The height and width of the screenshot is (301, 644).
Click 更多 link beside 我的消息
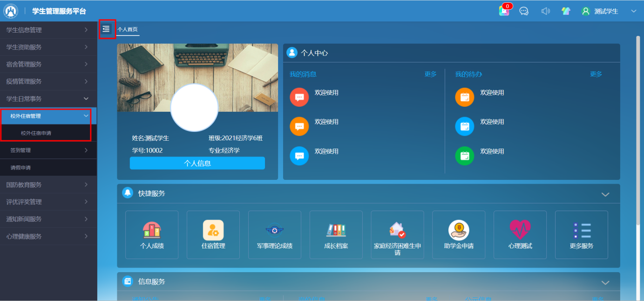click(x=430, y=74)
